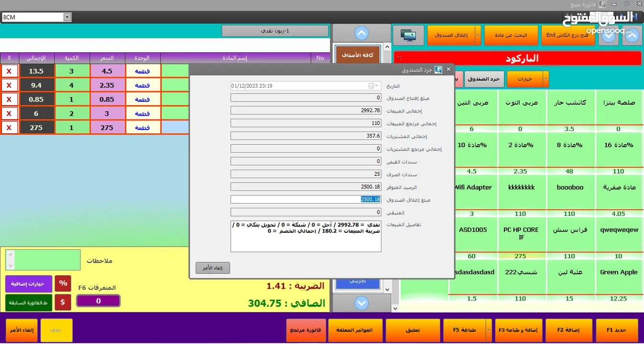Open the خيارات options button
The height and width of the screenshot is (344, 644).
[525, 79]
